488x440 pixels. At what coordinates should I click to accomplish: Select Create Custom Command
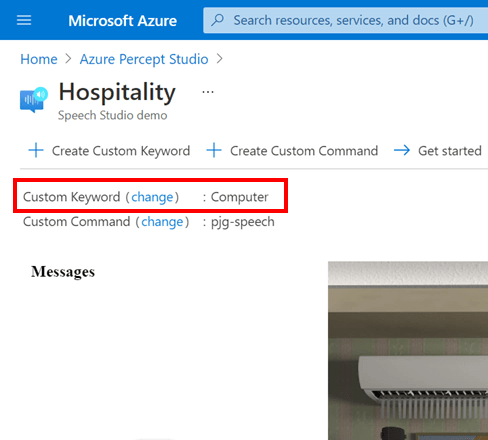[x=304, y=151]
